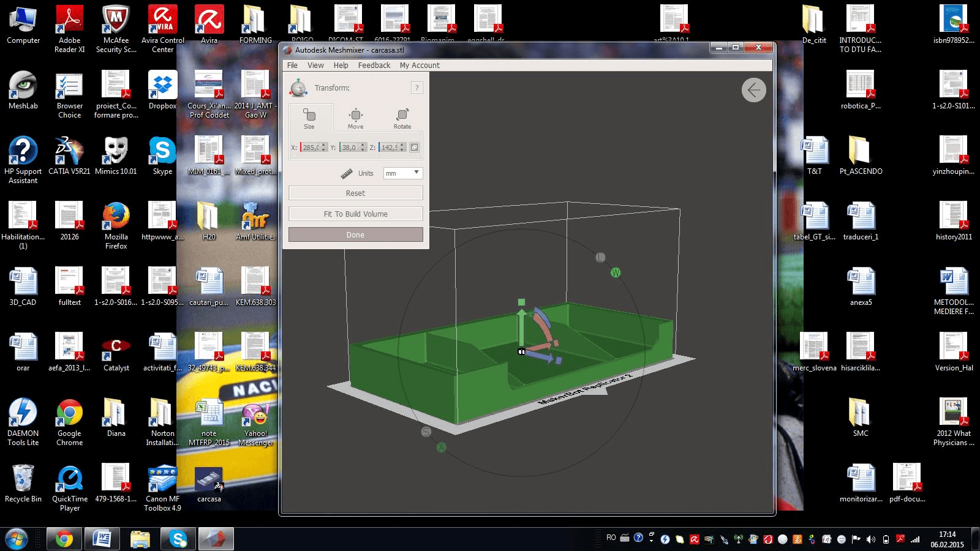Confirm the transform with Done
Viewport: 980px width, 551px height.
355,235
